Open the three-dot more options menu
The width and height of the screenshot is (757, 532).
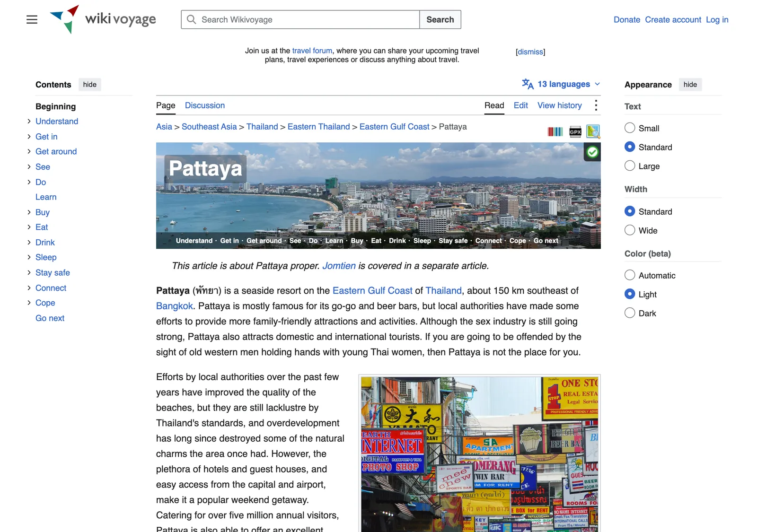pos(596,105)
